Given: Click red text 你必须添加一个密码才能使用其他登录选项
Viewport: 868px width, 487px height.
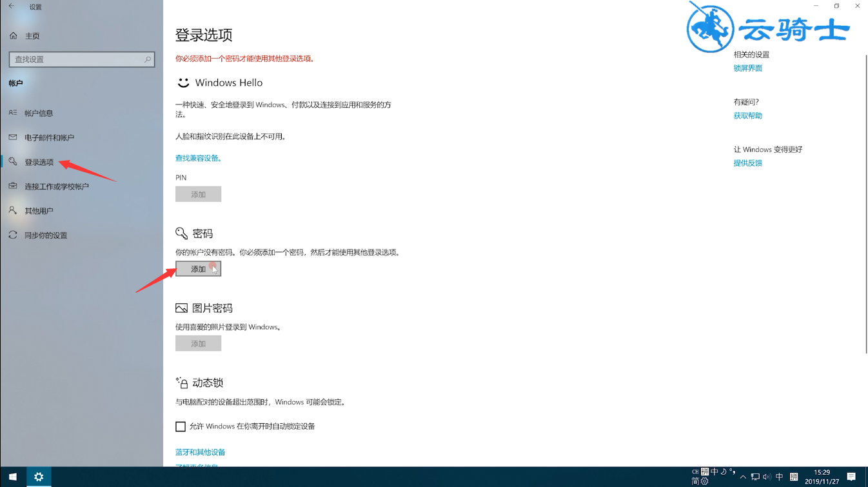Looking at the screenshot, I should 245,59.
